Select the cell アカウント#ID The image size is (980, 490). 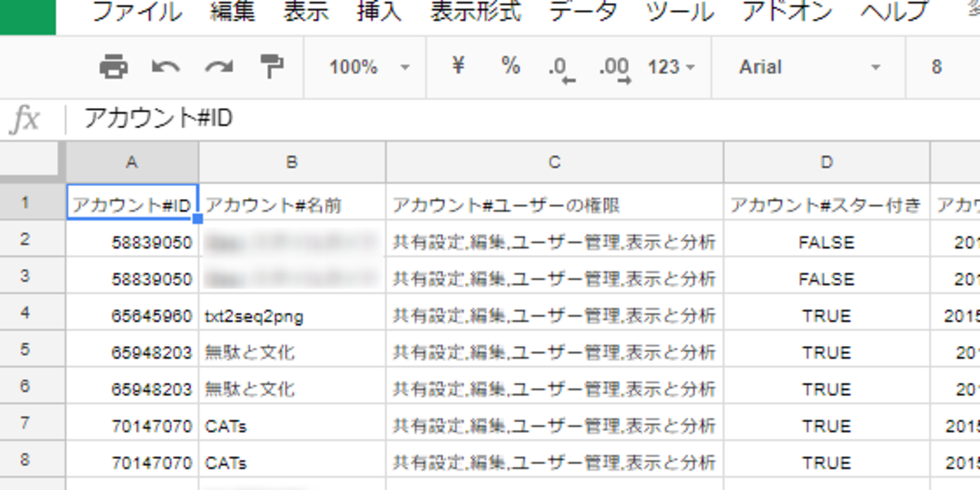[x=133, y=203]
